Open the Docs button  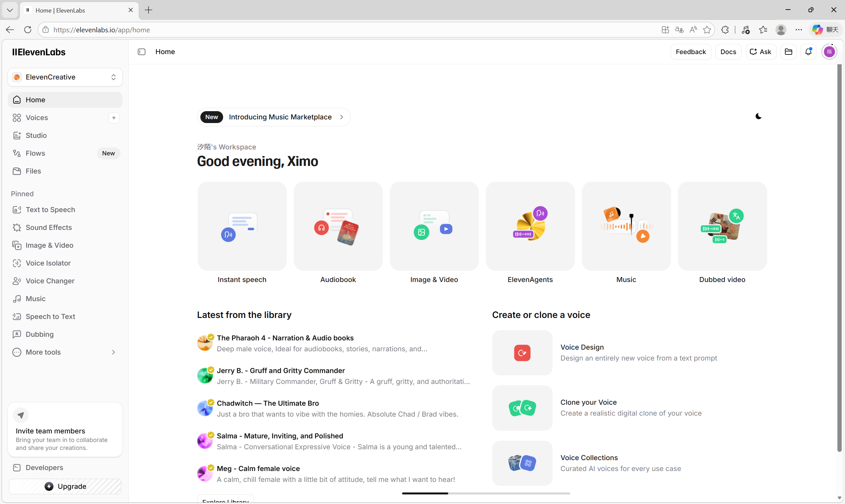728,52
